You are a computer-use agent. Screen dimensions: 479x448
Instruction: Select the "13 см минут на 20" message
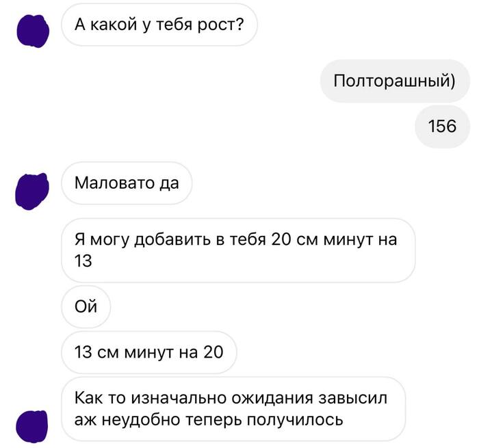point(149,352)
